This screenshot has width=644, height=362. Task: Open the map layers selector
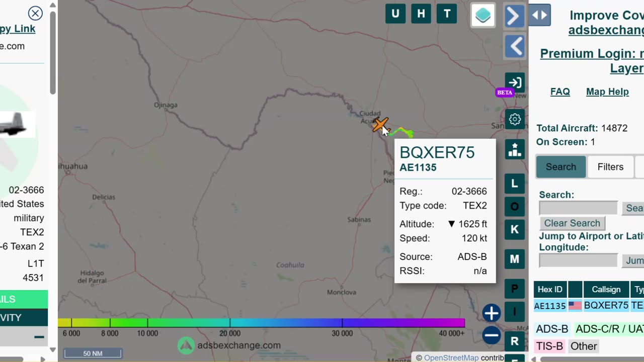483,15
